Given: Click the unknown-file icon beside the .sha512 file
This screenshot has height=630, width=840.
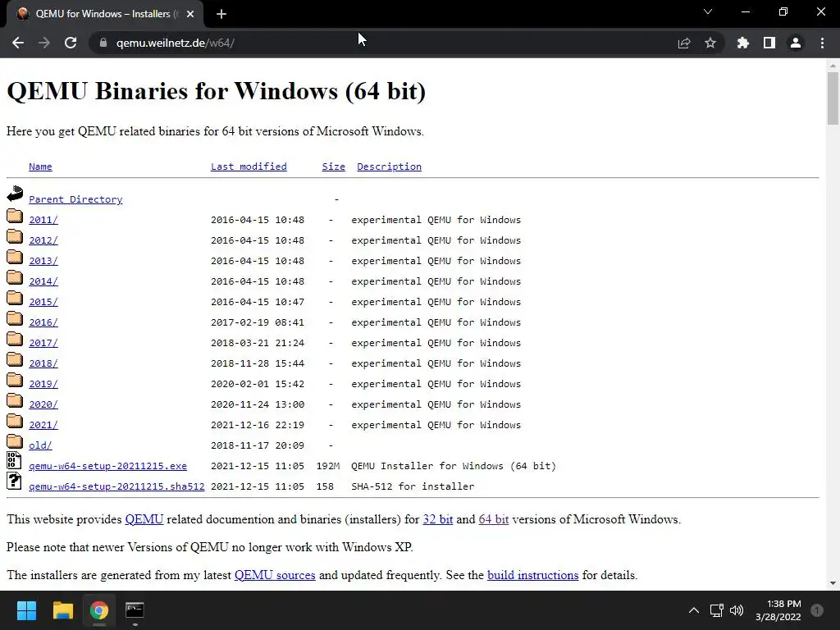Looking at the screenshot, I should (x=14, y=481).
